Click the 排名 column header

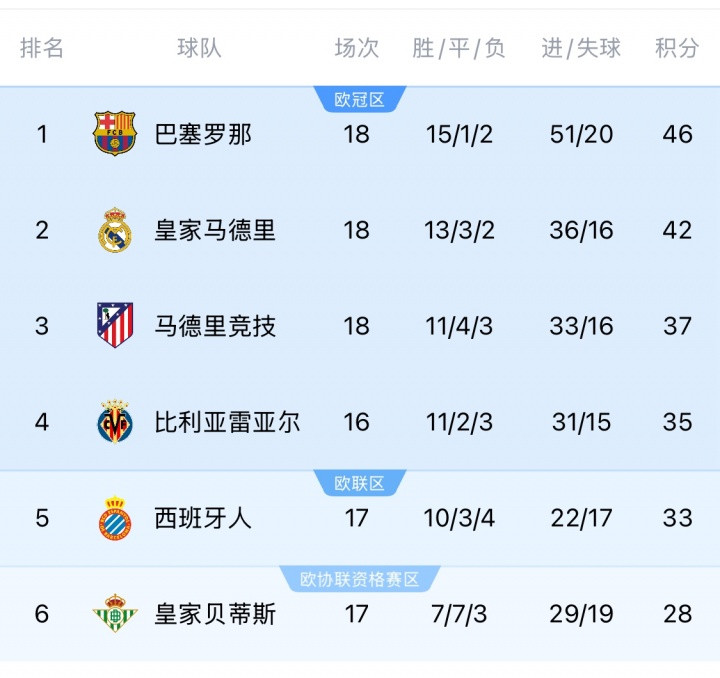(x=42, y=48)
